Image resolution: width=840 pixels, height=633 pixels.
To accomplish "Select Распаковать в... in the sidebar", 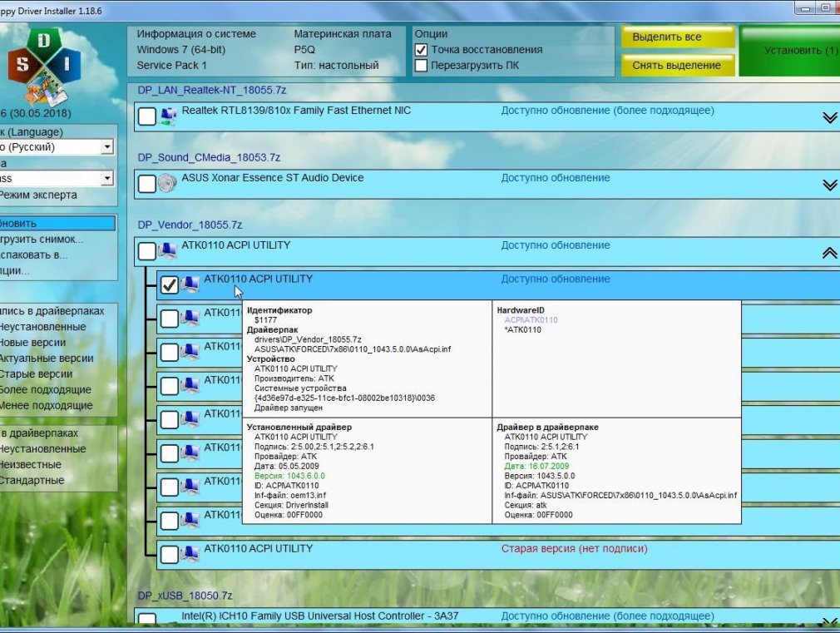I will pyautogui.click(x=34, y=255).
